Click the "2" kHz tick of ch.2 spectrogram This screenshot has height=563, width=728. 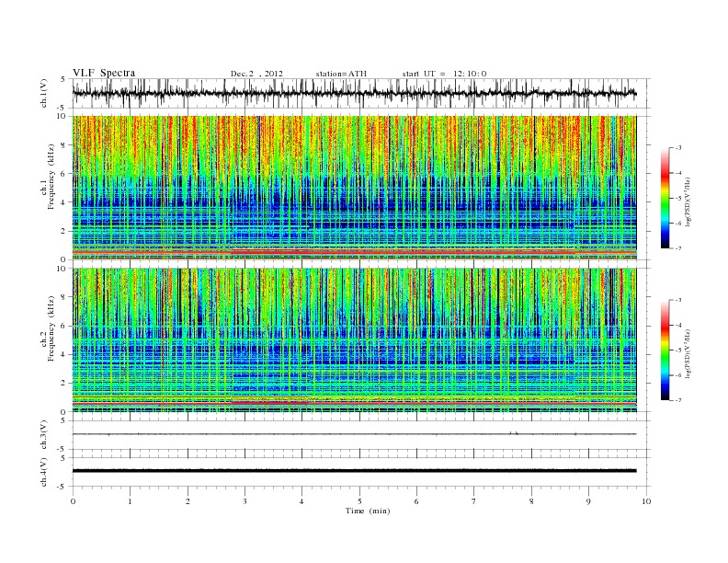tap(64, 384)
